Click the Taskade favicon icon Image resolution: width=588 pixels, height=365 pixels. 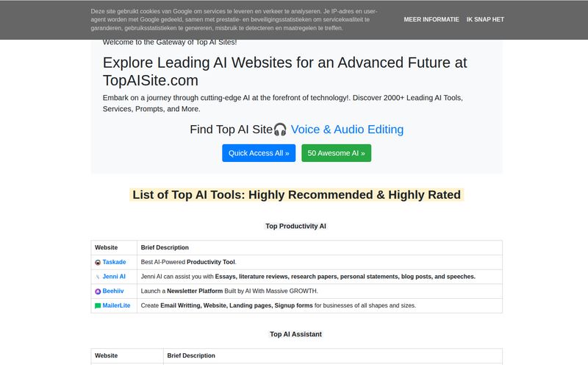pos(98,263)
